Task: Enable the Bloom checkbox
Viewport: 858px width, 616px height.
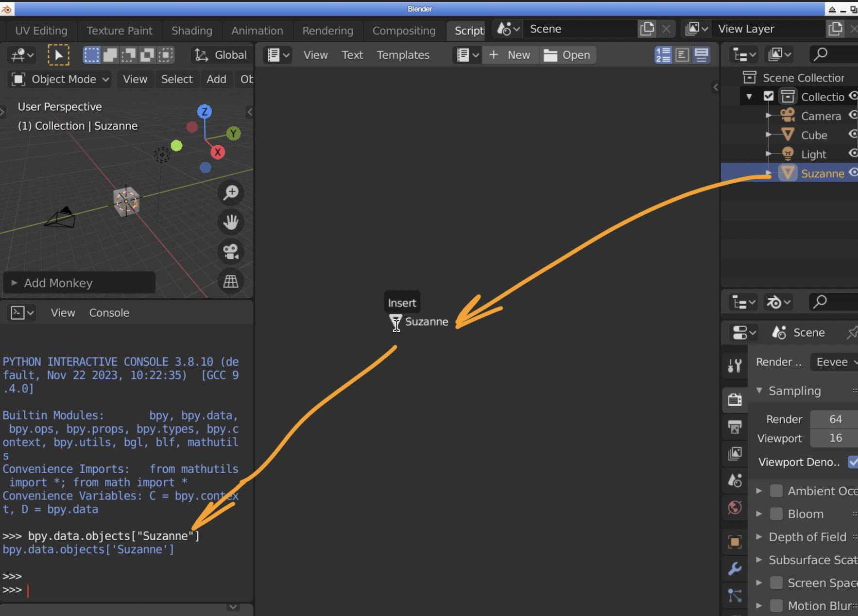Action: click(776, 513)
